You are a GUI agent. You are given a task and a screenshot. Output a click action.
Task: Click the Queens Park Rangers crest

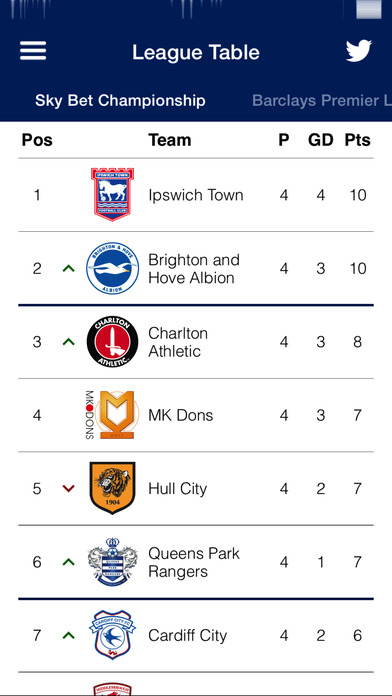point(112,562)
